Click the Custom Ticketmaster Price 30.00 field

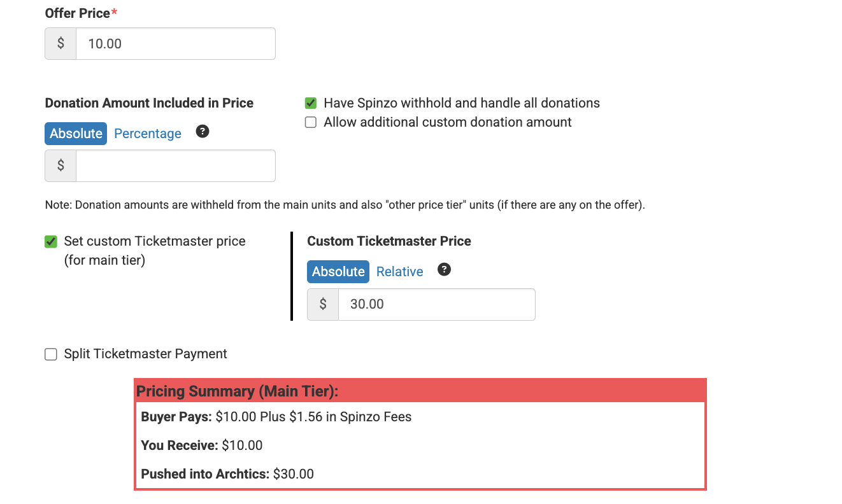click(x=436, y=304)
